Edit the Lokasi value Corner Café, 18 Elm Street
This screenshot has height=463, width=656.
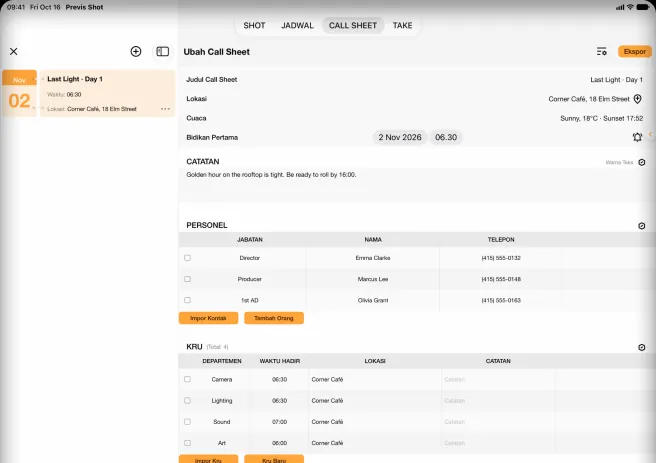point(589,99)
